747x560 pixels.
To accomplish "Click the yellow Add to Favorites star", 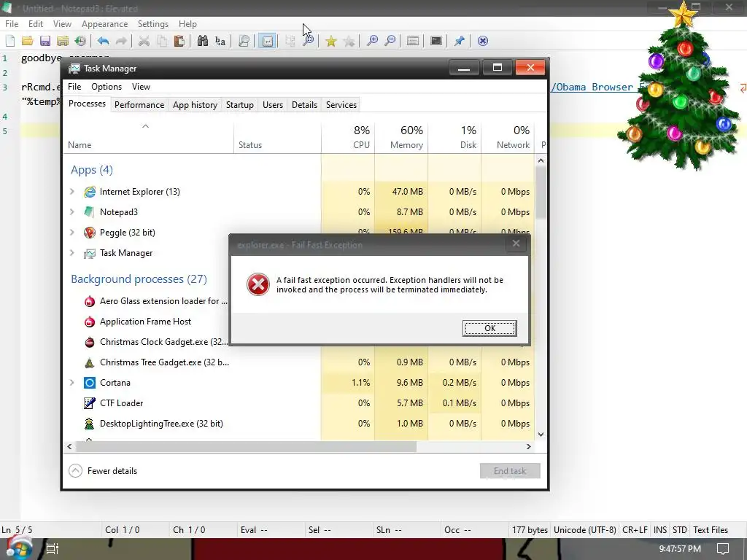I will coord(330,41).
